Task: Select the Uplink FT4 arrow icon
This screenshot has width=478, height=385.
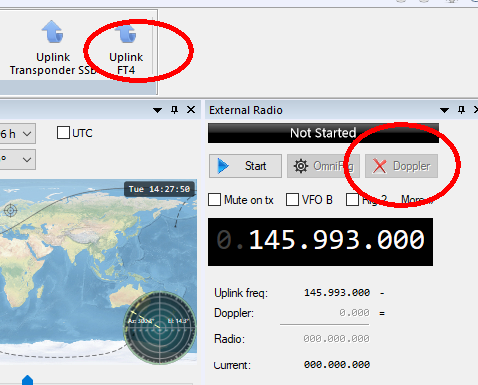Action: (x=126, y=33)
